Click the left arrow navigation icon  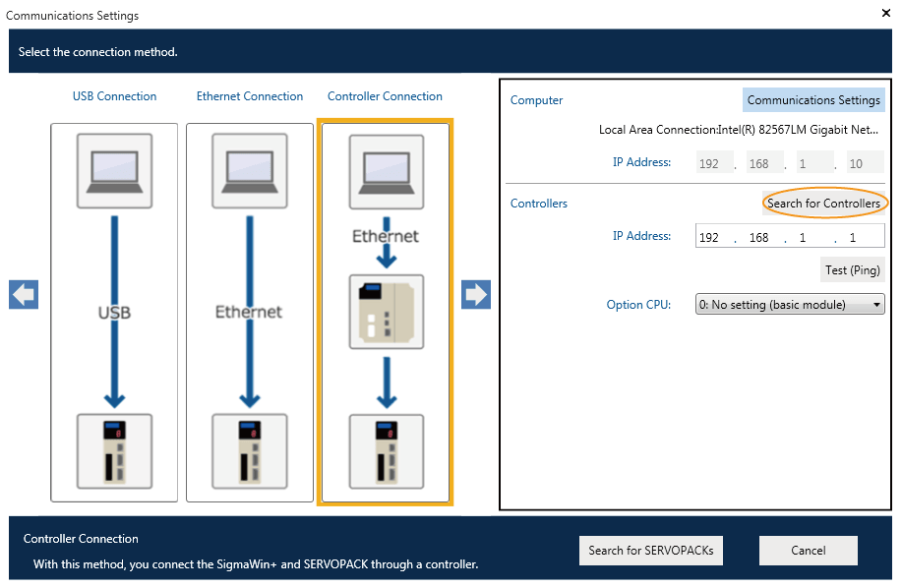[24, 295]
